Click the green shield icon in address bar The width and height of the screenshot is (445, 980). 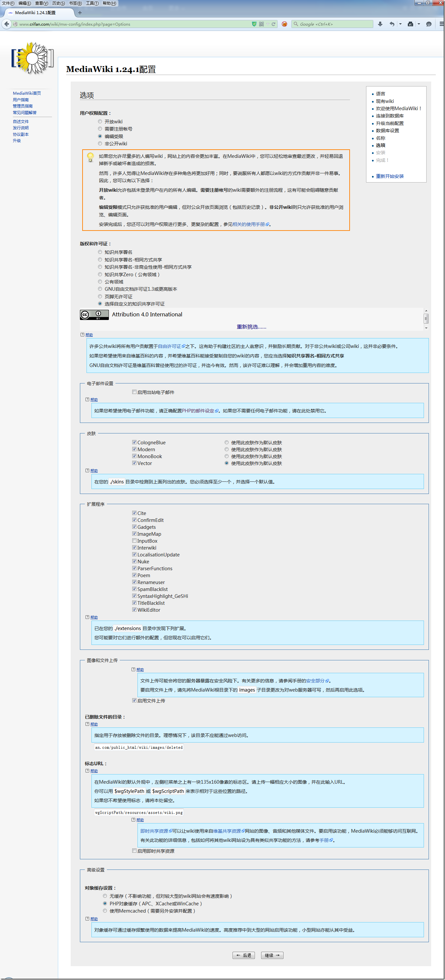pos(254,24)
